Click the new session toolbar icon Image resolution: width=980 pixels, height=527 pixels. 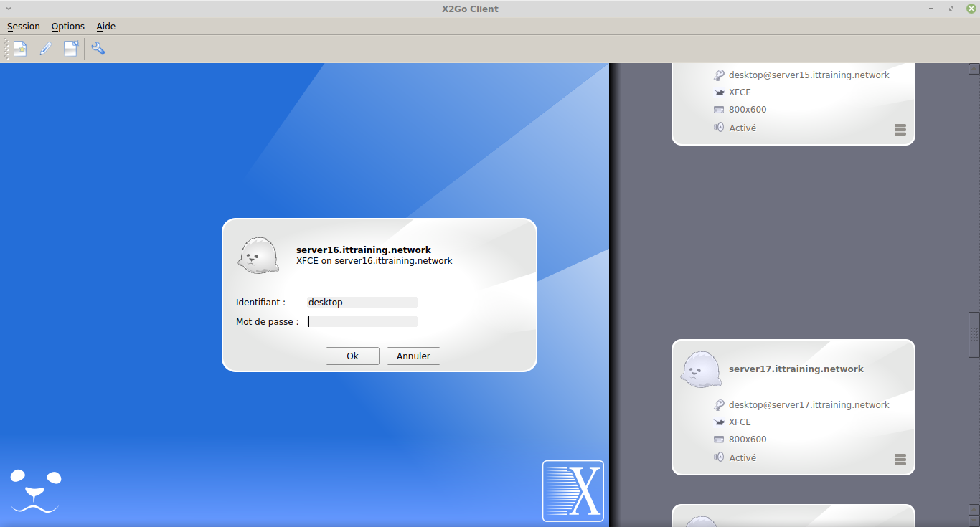pyautogui.click(x=20, y=49)
